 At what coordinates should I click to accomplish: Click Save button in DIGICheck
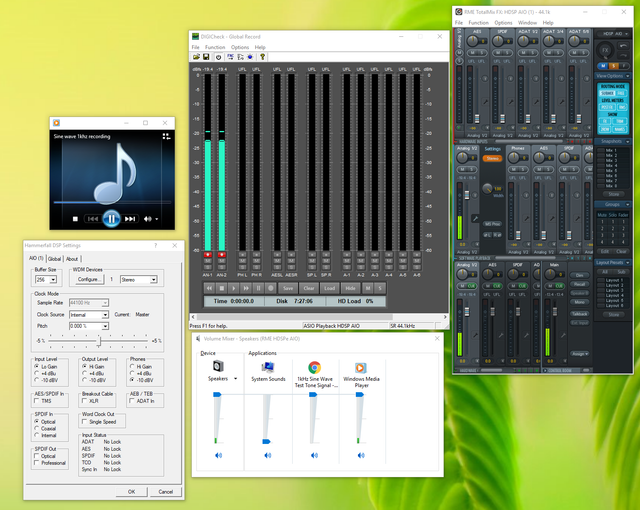[x=288, y=288]
